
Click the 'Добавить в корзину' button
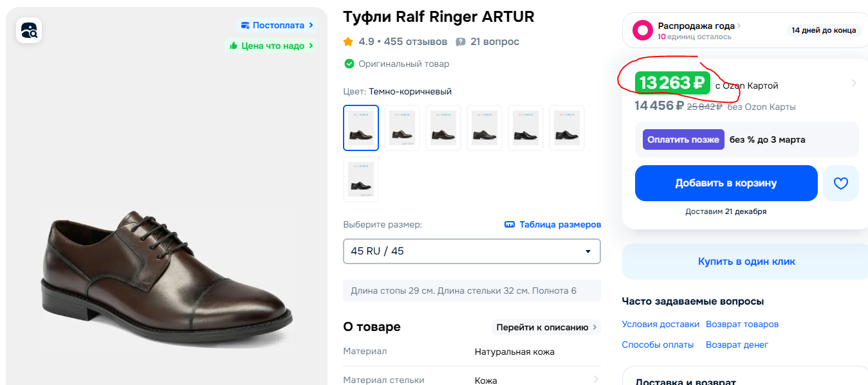point(726,183)
